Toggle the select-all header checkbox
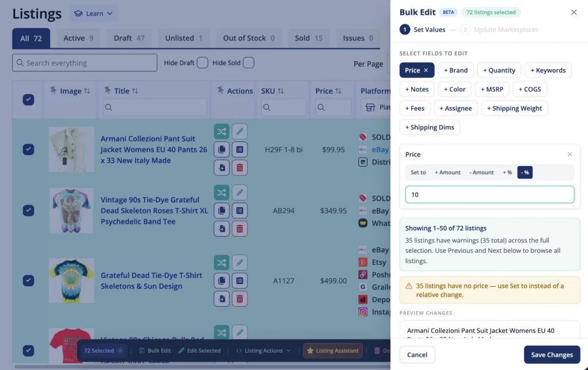 pos(29,99)
